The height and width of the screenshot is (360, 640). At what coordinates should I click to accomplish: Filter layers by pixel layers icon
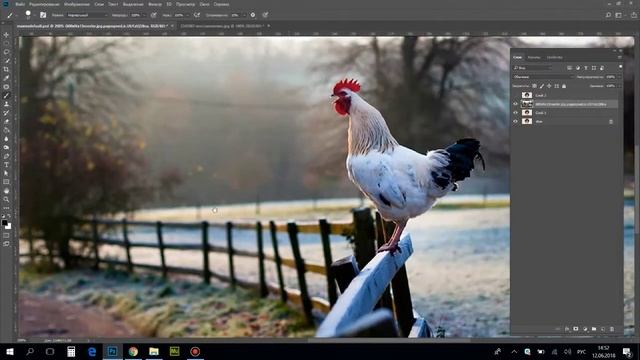click(x=569, y=68)
